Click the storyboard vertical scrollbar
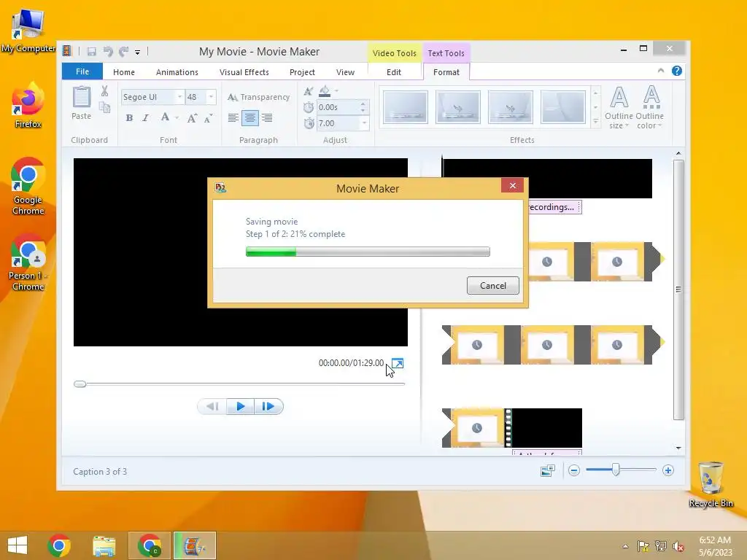This screenshot has height=560, width=747. click(x=678, y=289)
